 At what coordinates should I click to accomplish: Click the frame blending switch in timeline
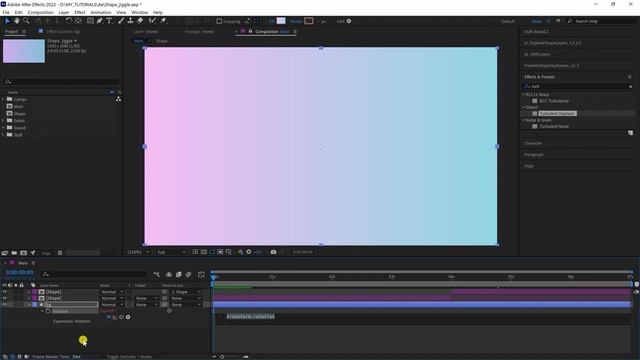pos(179,275)
